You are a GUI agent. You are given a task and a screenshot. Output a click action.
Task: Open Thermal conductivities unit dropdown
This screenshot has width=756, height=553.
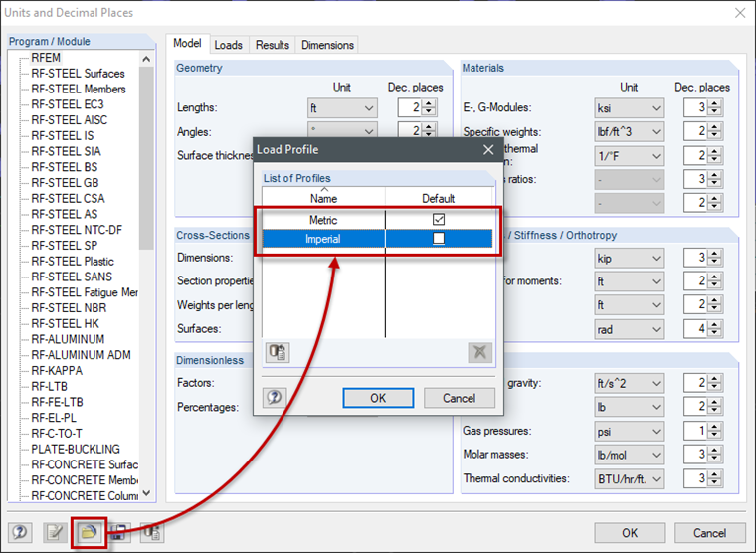(x=630, y=479)
